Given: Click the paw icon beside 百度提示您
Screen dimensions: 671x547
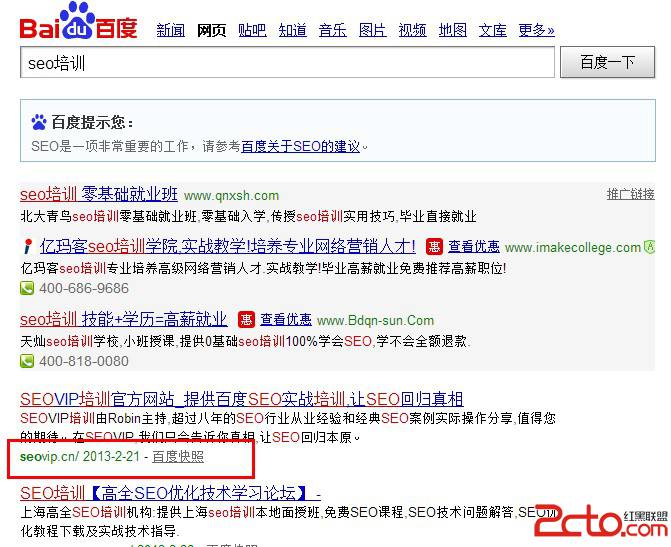Looking at the screenshot, I should point(39,122).
